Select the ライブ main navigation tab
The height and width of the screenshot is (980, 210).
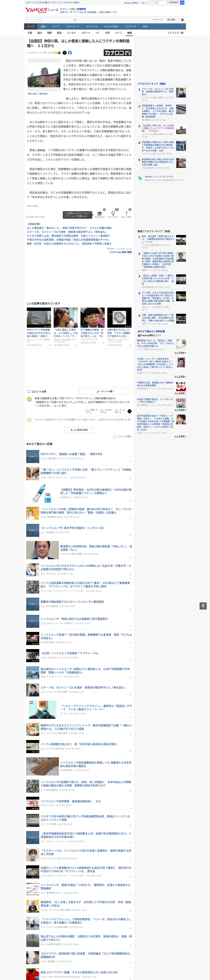pos(56,27)
